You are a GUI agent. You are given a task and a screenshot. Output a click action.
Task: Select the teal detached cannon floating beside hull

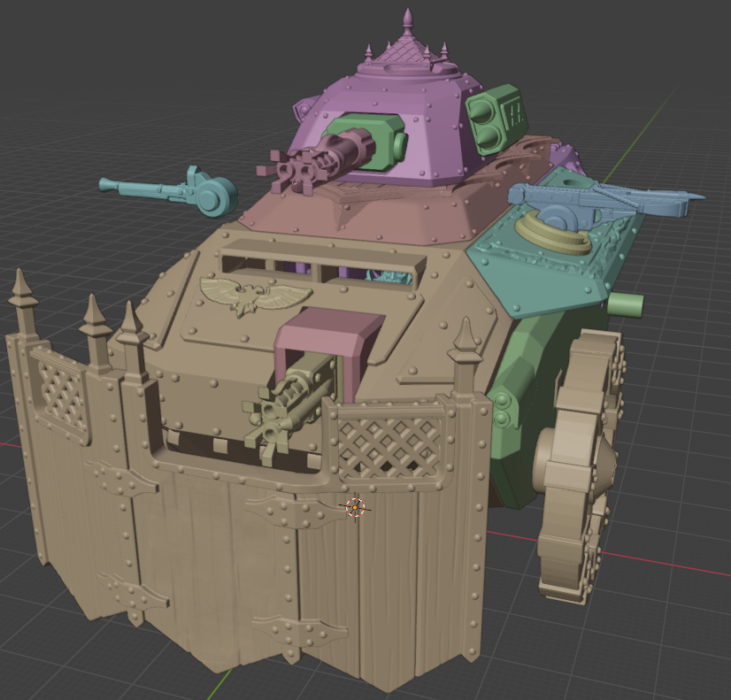tap(169, 191)
